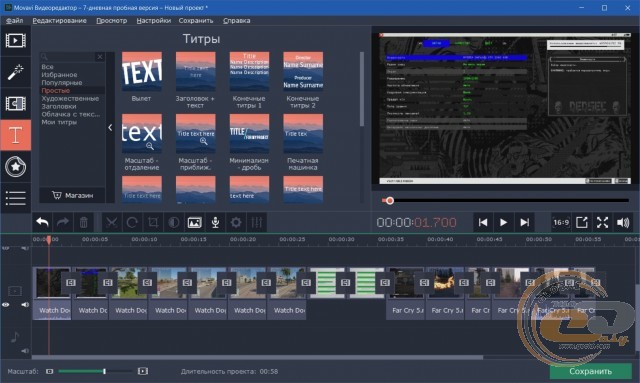
Task: Click the timeline zoom Масштаб slider
Action: coord(95,371)
